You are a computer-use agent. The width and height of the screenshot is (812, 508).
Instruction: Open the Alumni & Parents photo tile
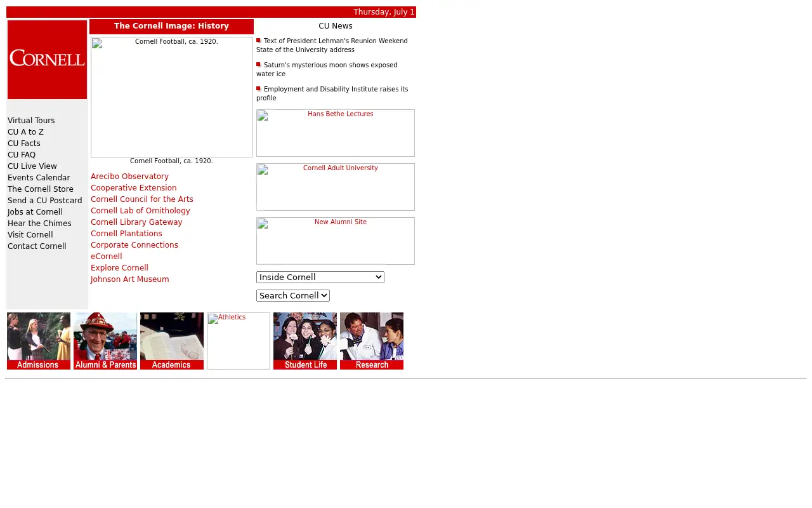[x=105, y=341]
